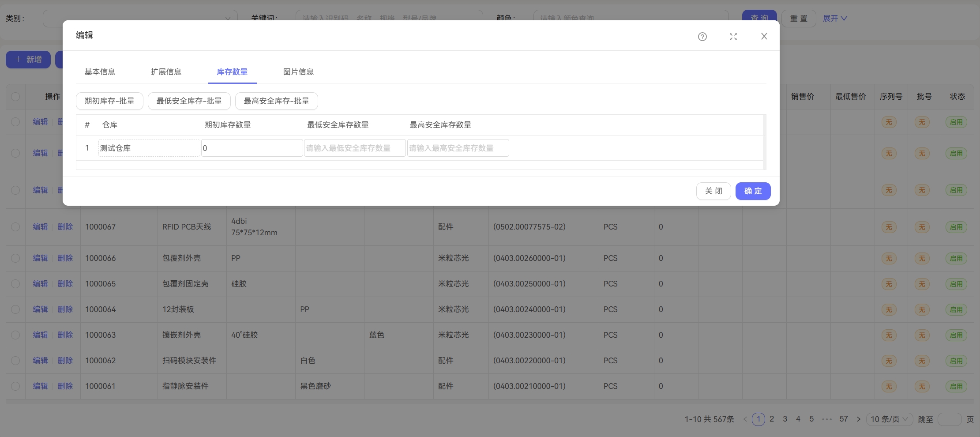
Task: Select the checkbox for row 1000067
Action: coord(15,227)
